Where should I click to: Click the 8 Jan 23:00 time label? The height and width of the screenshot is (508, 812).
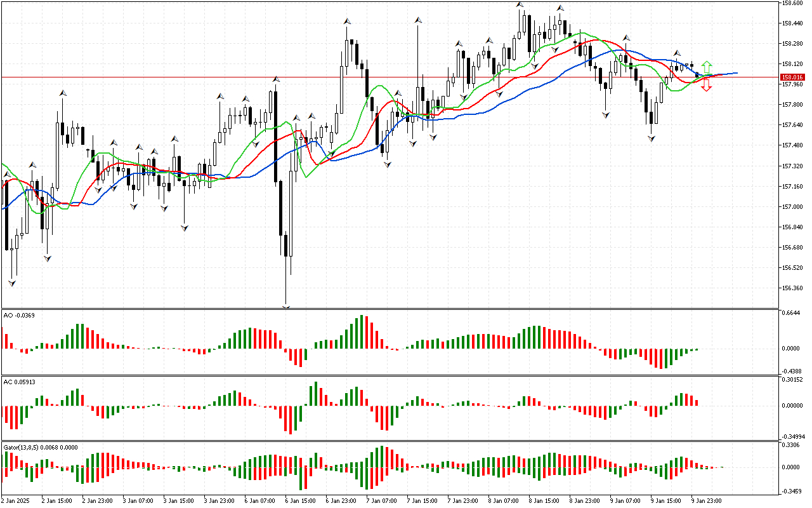click(x=584, y=500)
